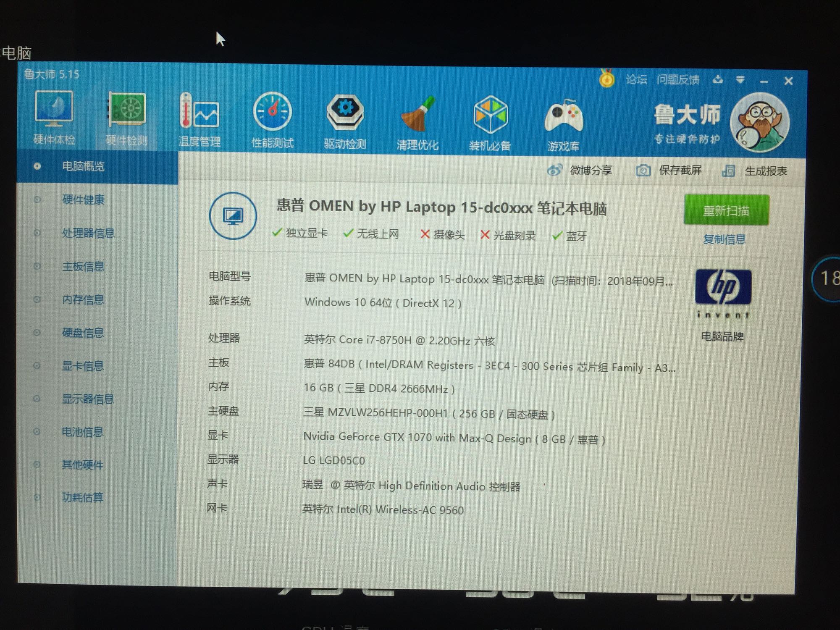Click 保存截屏 save screenshot

(669, 171)
